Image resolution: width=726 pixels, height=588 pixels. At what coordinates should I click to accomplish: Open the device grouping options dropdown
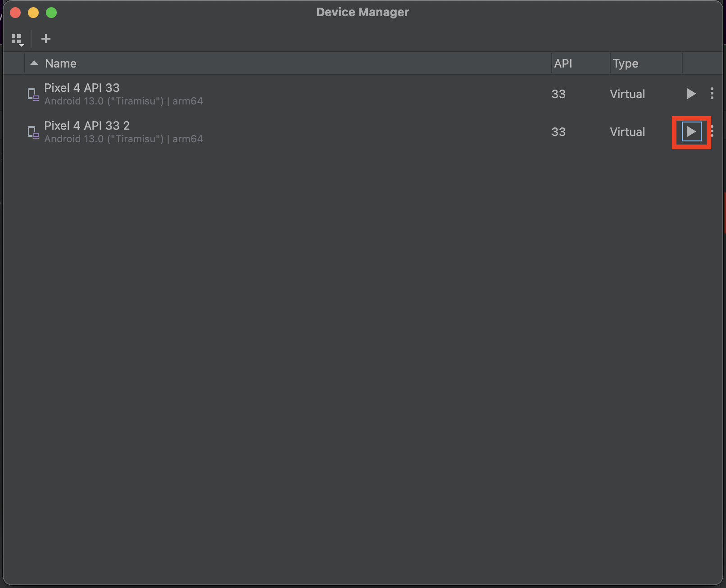pyautogui.click(x=17, y=40)
